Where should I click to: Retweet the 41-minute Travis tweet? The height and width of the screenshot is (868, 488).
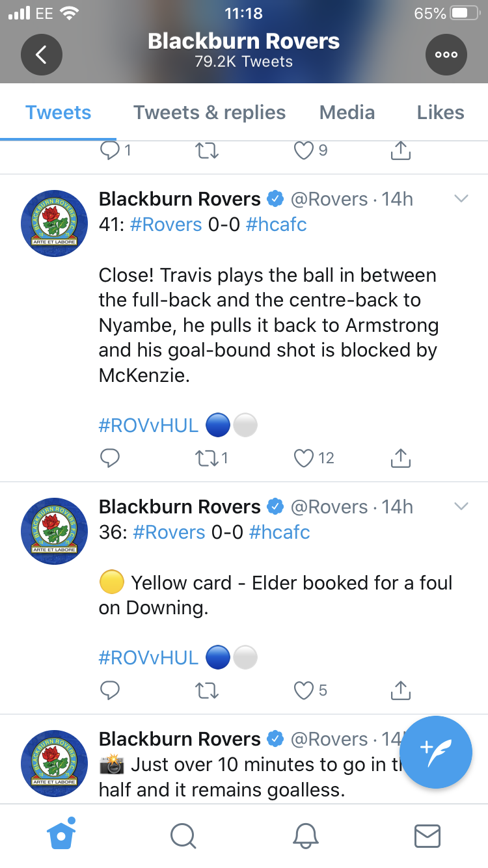tap(212, 459)
